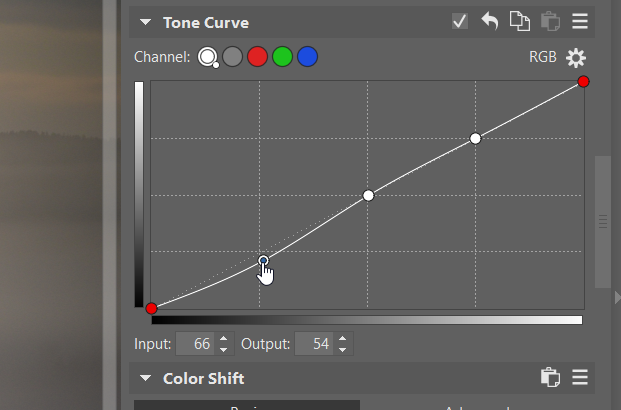Disable the Tone Curve checkbox
This screenshot has width=621, height=410.
[460, 22]
